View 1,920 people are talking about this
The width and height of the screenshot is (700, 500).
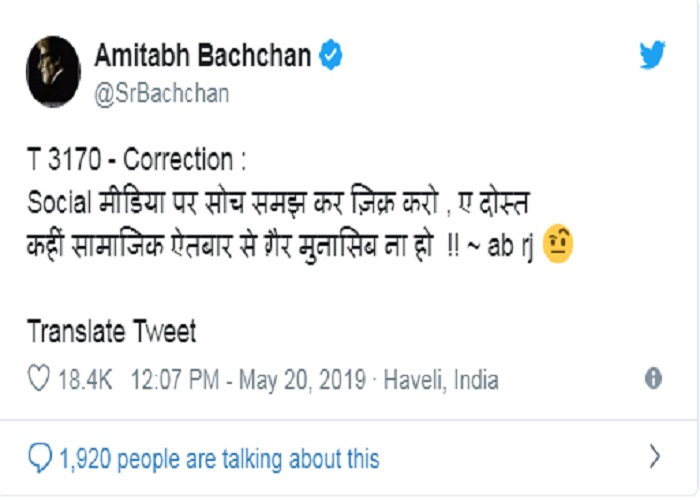tap(219, 459)
